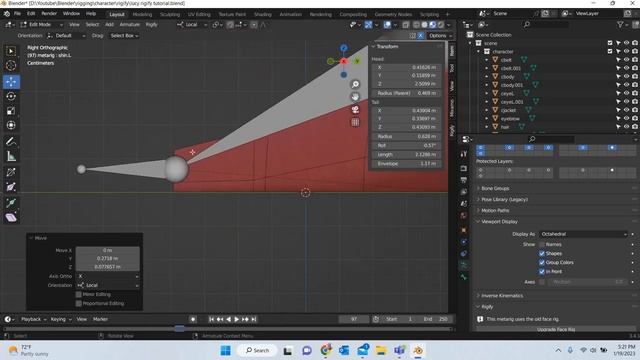Select the Shear tool

[x=11, y=218]
